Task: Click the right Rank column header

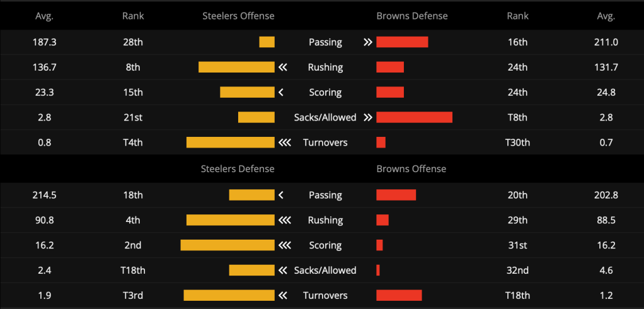Action: (x=517, y=16)
